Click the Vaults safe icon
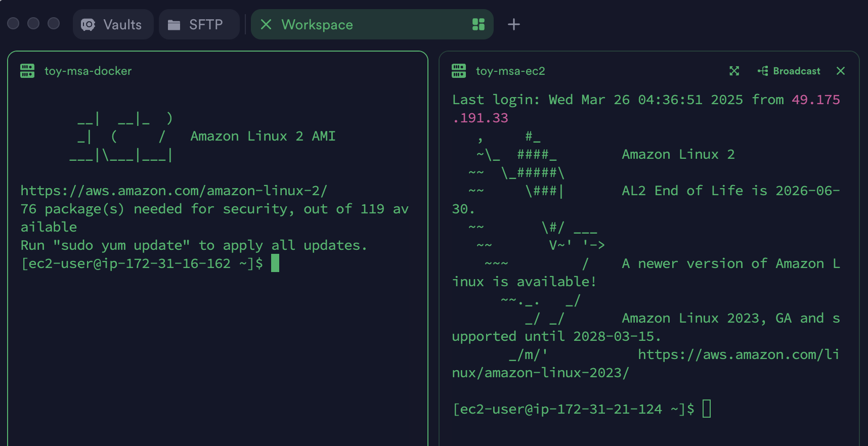Screen dimensions: 868x446 88,25
